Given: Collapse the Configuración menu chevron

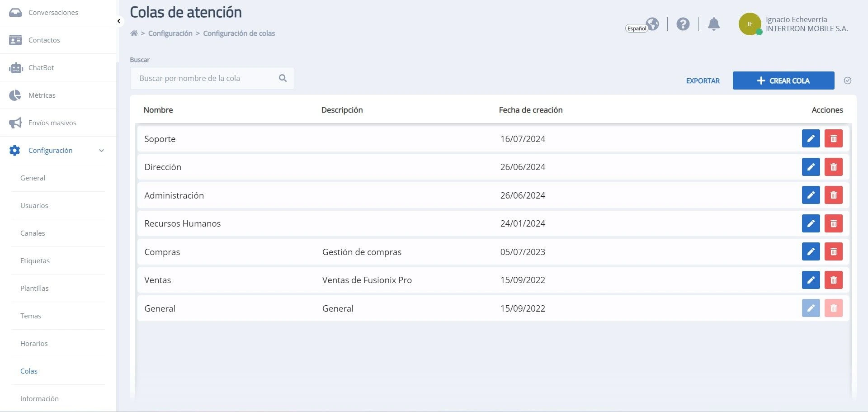Looking at the screenshot, I should tap(101, 151).
